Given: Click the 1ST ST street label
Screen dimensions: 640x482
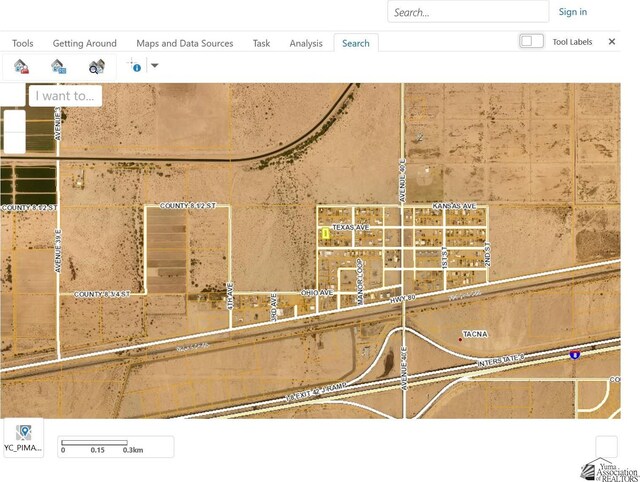Looking at the screenshot, I should [x=444, y=257].
